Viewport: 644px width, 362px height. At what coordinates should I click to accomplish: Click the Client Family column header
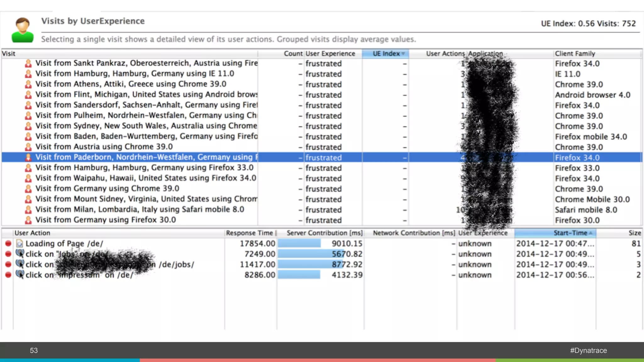click(575, 54)
